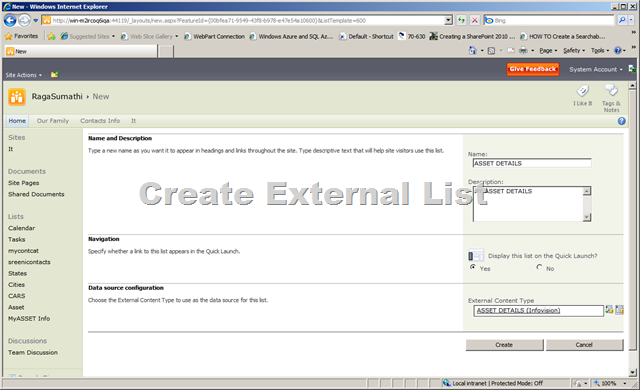This screenshot has width=640, height=390.
Task: Click the Print toolbar icon
Action: (523, 51)
